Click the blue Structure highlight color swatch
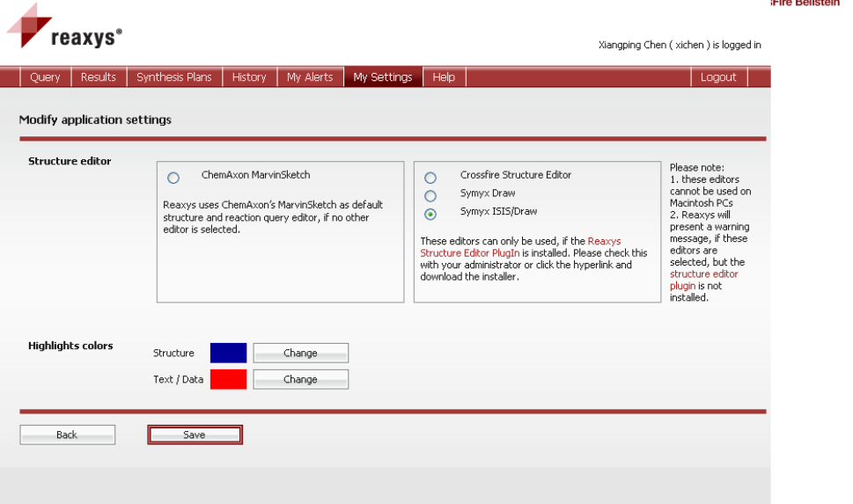The image size is (853, 504). (229, 353)
